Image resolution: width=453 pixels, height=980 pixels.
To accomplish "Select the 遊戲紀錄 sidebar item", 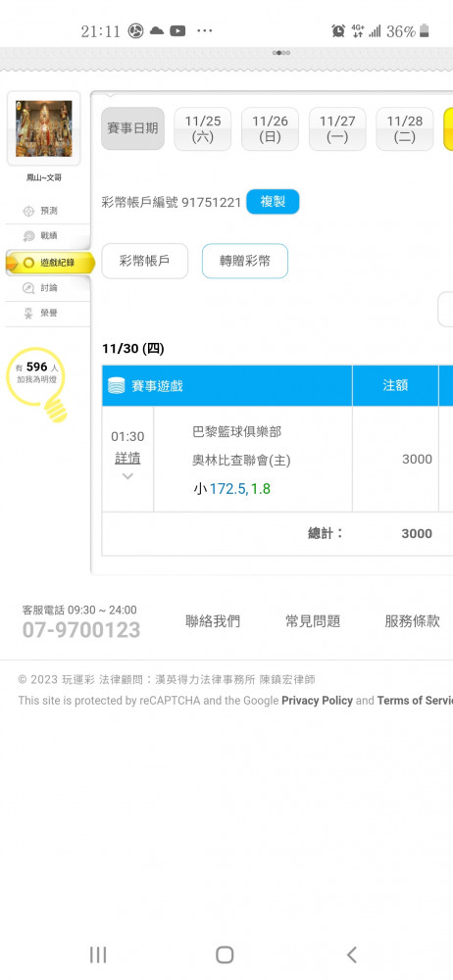I will (x=50, y=263).
